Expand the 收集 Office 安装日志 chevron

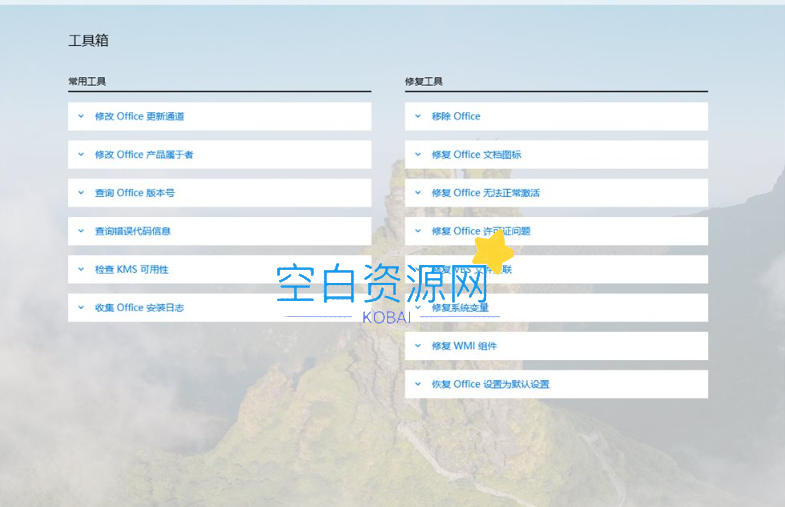(81, 308)
